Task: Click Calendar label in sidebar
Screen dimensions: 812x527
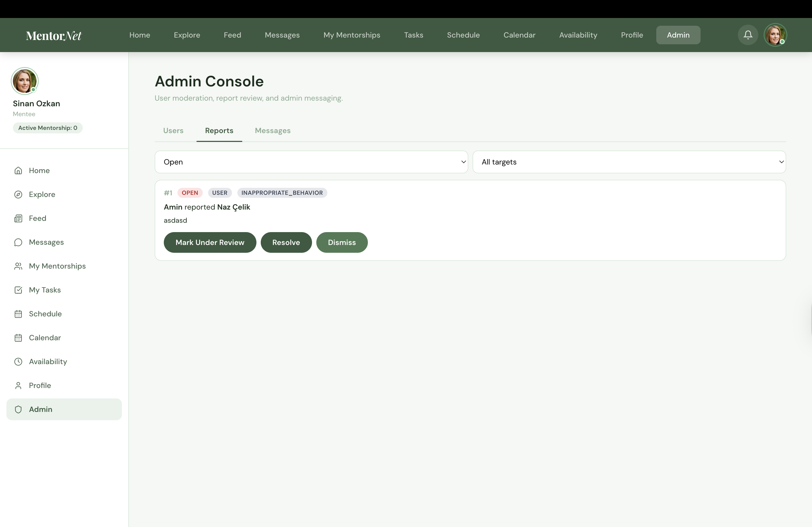Action: click(x=45, y=338)
